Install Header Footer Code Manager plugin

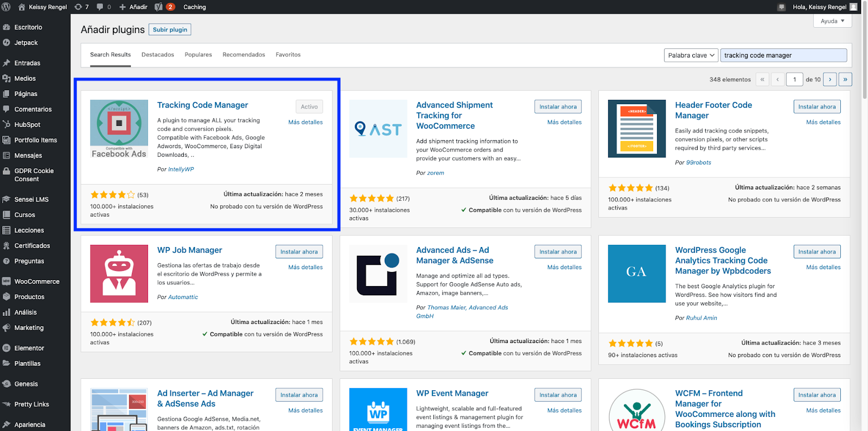tap(817, 107)
